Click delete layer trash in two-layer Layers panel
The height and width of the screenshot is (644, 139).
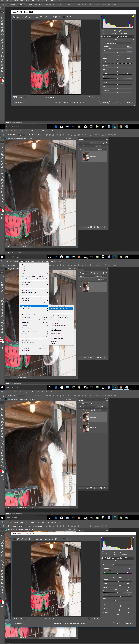point(104,488)
